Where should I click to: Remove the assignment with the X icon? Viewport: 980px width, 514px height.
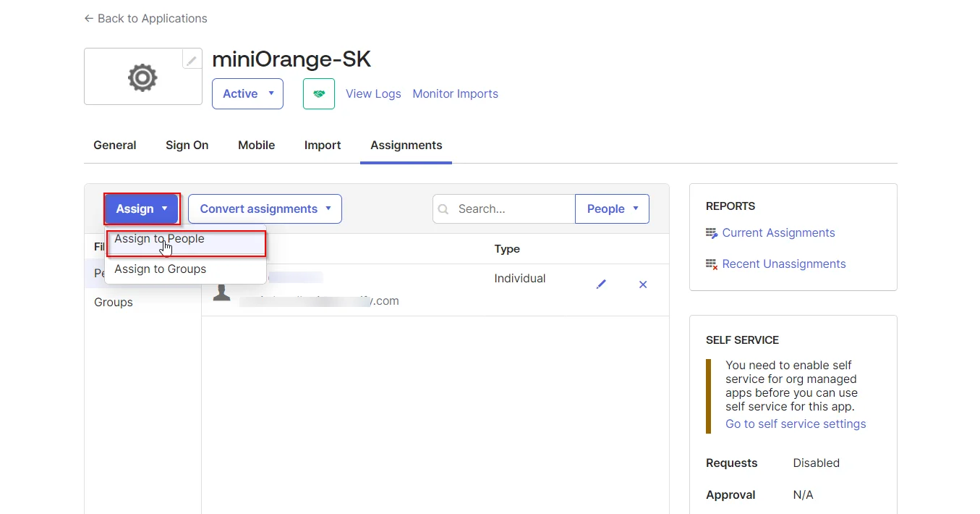[642, 284]
